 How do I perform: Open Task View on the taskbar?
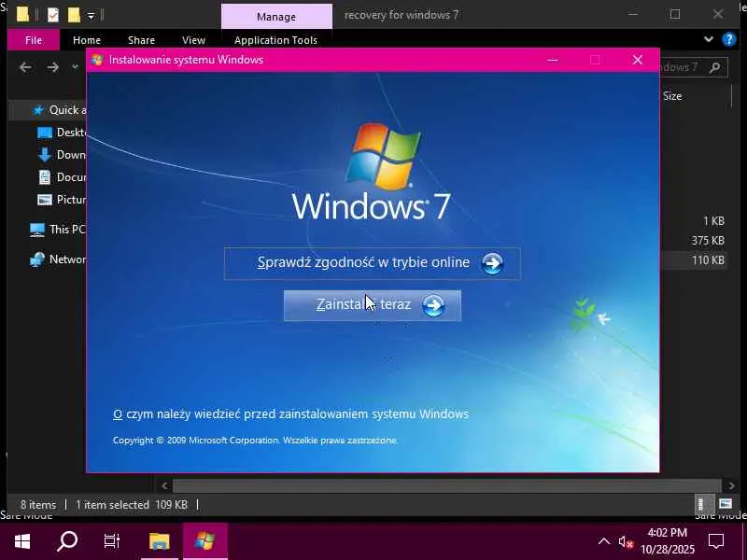tap(112, 541)
